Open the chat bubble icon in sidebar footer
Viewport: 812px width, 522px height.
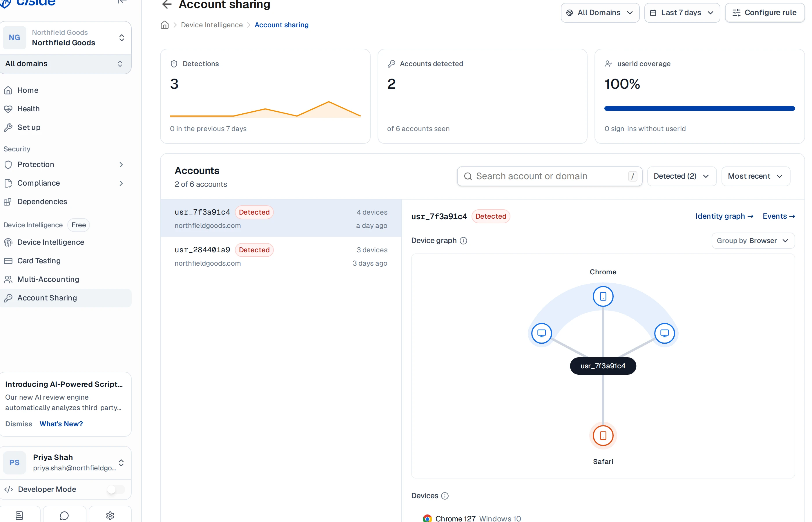point(64,515)
